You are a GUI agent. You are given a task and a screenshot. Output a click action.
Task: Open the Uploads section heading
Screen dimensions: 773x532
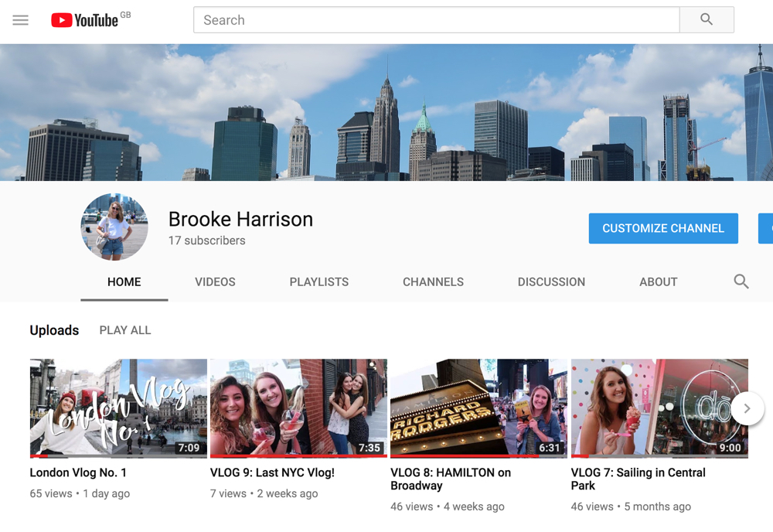coord(54,330)
